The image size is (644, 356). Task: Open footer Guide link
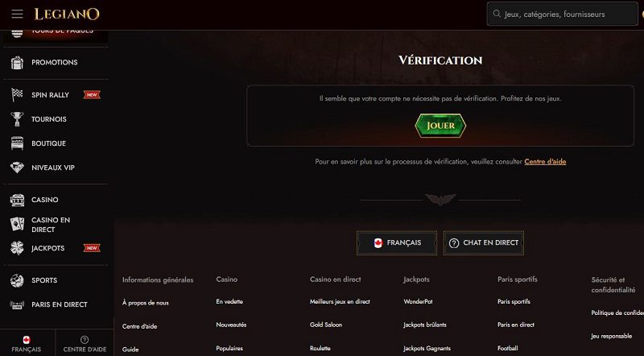pyautogui.click(x=130, y=350)
